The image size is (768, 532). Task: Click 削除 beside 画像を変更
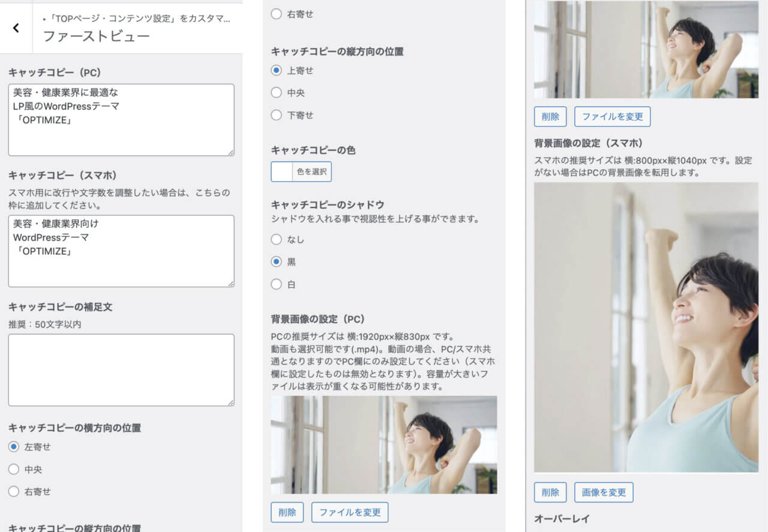tap(550, 492)
